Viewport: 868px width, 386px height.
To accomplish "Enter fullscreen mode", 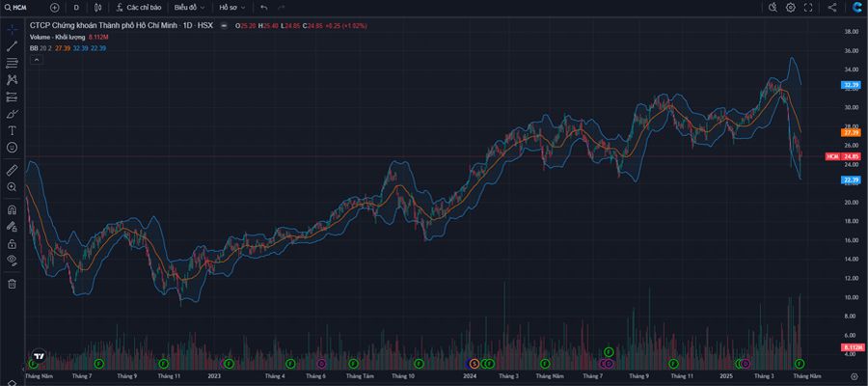I will click(x=808, y=7).
